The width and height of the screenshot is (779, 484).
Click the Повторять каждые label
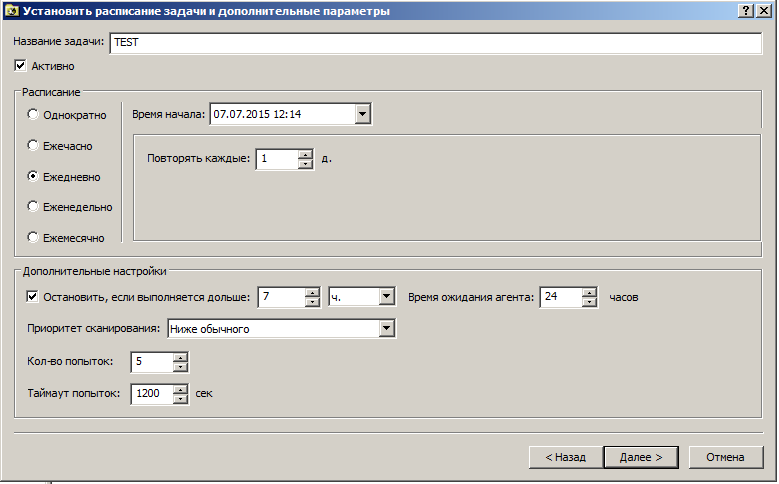[x=198, y=159]
